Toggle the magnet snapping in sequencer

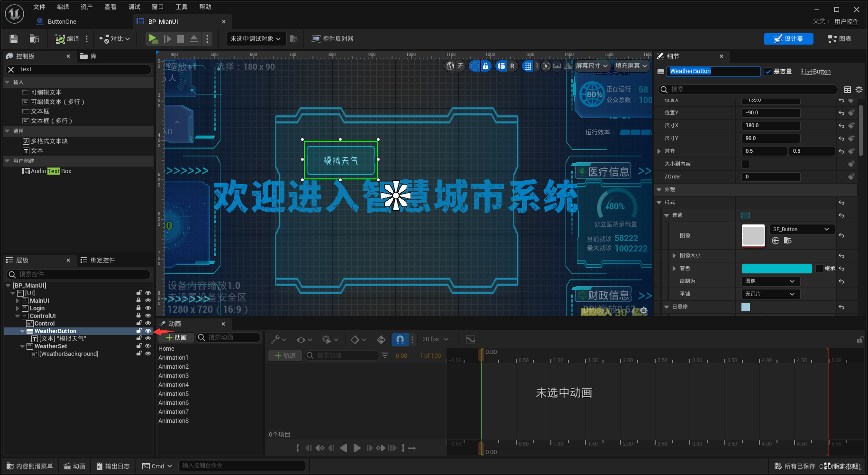click(400, 339)
